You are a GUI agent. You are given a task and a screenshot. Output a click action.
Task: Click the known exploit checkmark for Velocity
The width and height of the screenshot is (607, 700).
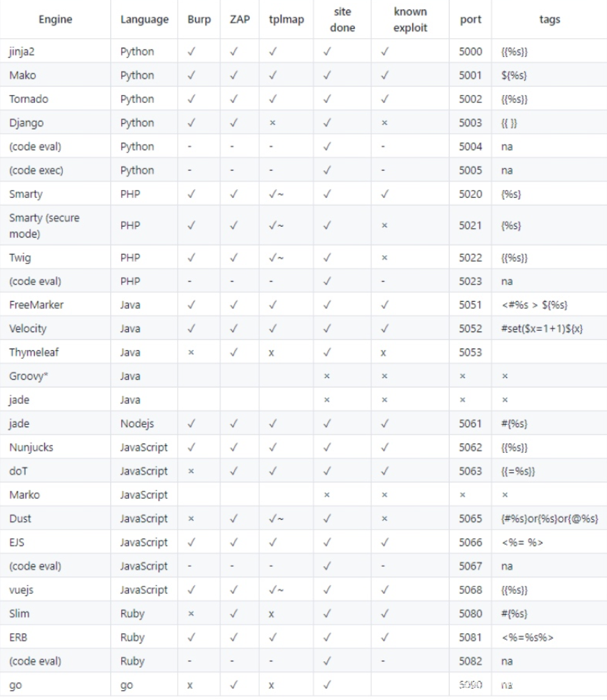[x=384, y=329]
